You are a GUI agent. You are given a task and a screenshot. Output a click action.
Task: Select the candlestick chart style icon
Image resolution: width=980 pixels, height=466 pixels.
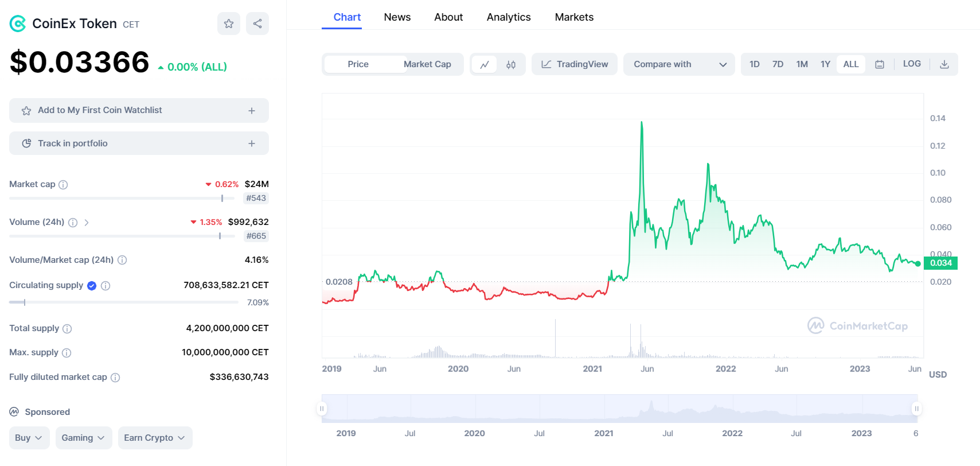click(x=511, y=64)
